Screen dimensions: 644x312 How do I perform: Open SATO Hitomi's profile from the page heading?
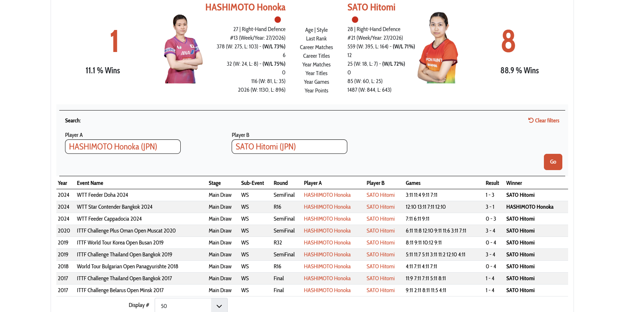click(x=371, y=7)
